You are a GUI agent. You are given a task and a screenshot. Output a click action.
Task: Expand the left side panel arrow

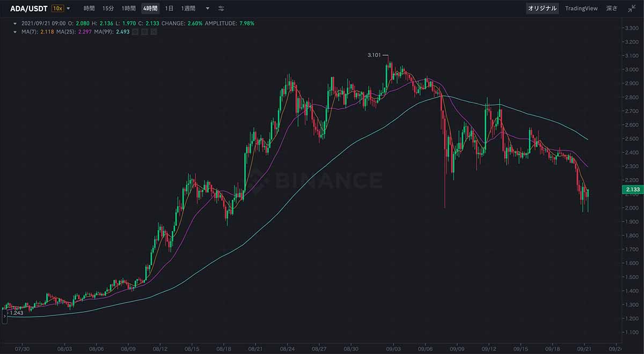(x=4, y=316)
